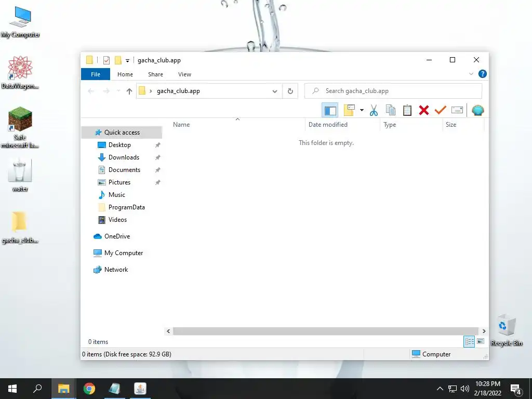The width and height of the screenshot is (532, 399).
Task: Switch to the Home ribbon tab
Action: pos(125,74)
